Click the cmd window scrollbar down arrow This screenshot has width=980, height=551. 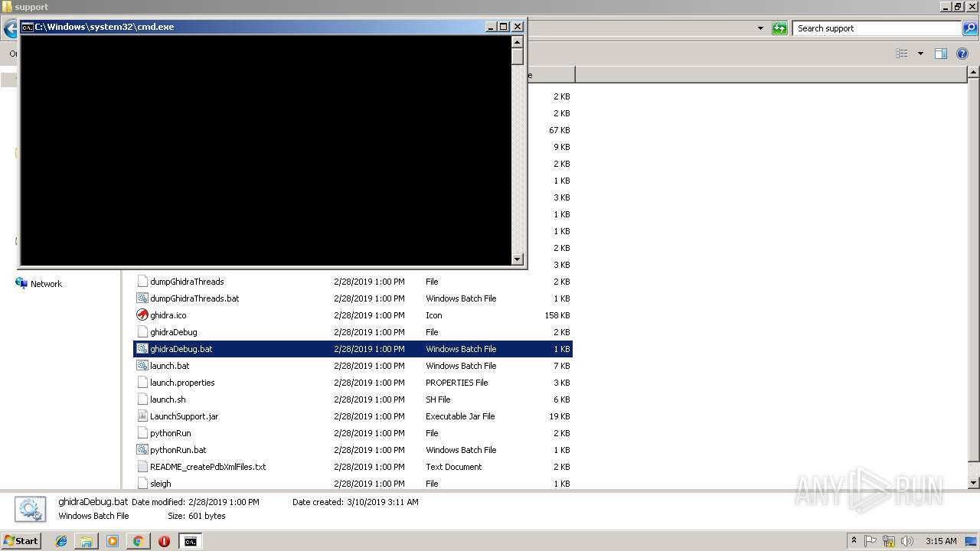(518, 259)
